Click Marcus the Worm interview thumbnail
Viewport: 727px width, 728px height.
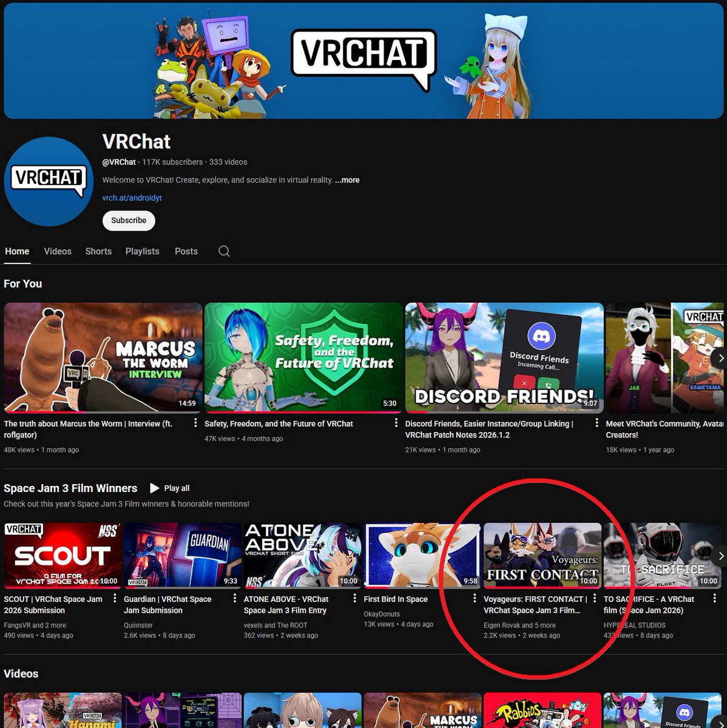103,358
